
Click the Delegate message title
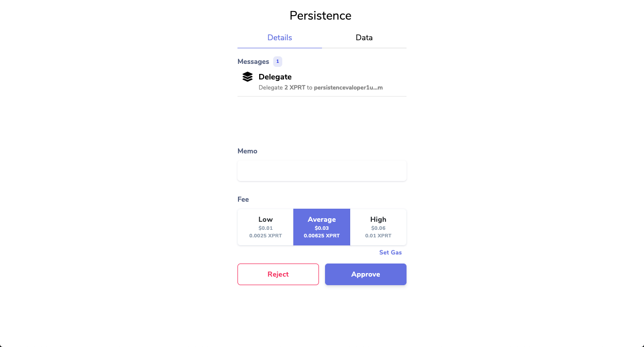pyautogui.click(x=275, y=77)
